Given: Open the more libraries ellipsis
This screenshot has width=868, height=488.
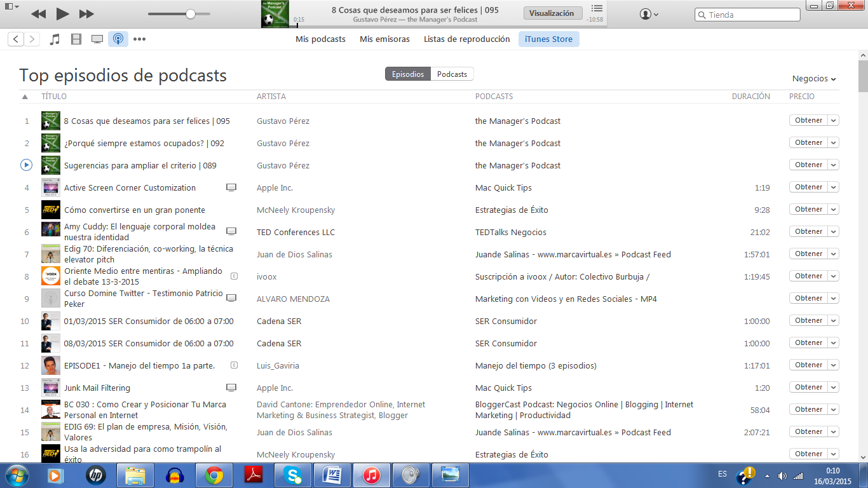Looking at the screenshot, I should (x=139, y=39).
